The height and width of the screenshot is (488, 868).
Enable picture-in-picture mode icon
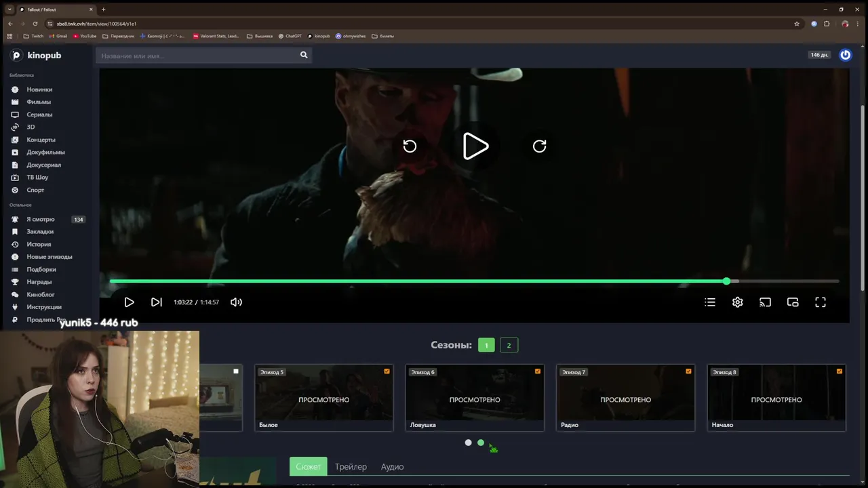(x=793, y=302)
